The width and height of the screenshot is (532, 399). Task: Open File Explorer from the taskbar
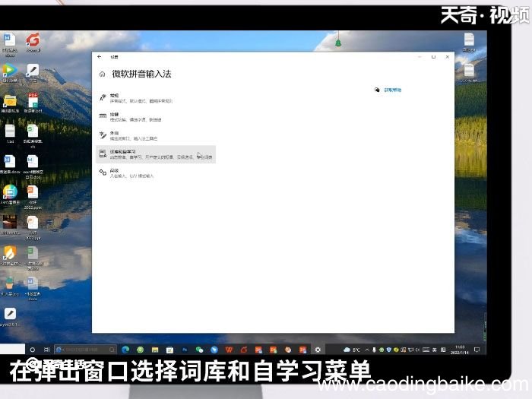click(155, 350)
